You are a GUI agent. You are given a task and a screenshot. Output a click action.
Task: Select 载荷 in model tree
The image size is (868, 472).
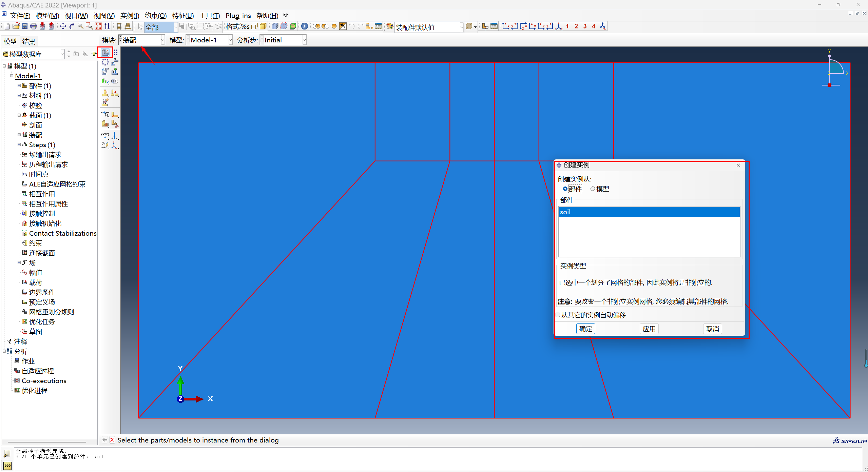pos(35,282)
